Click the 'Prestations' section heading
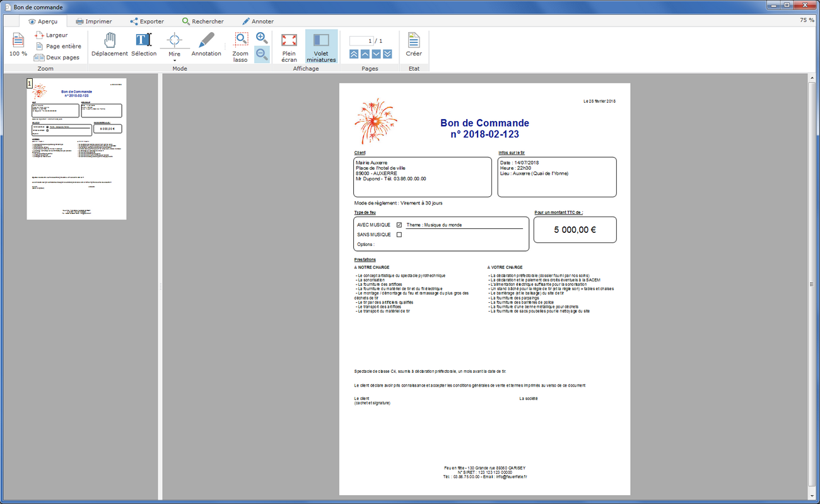 365,260
